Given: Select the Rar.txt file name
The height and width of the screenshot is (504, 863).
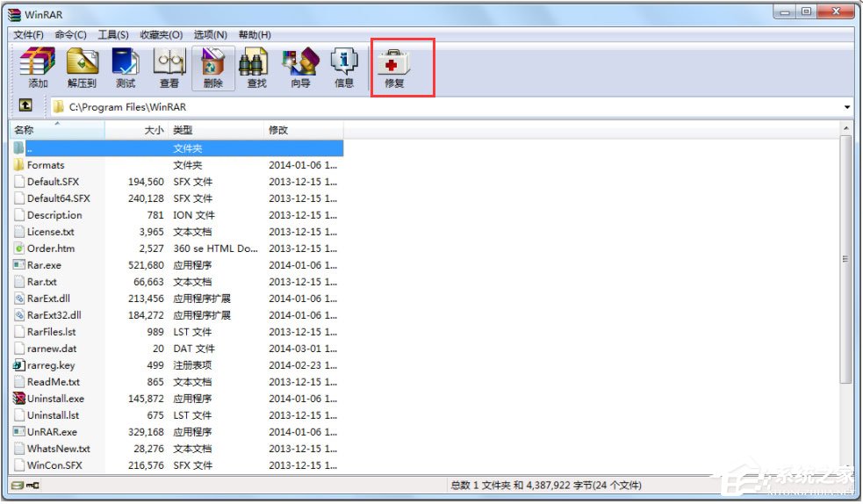Looking at the screenshot, I should pyautogui.click(x=42, y=282).
